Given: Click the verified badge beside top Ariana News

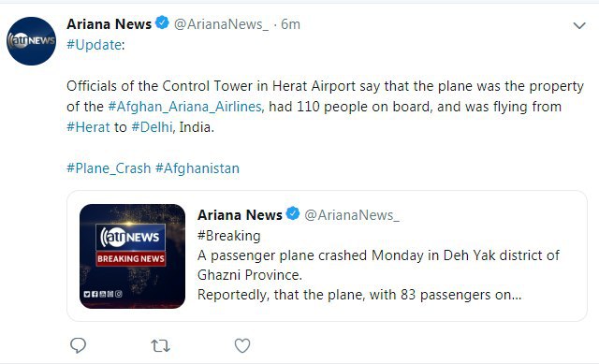Looking at the screenshot, I should coord(162,22).
